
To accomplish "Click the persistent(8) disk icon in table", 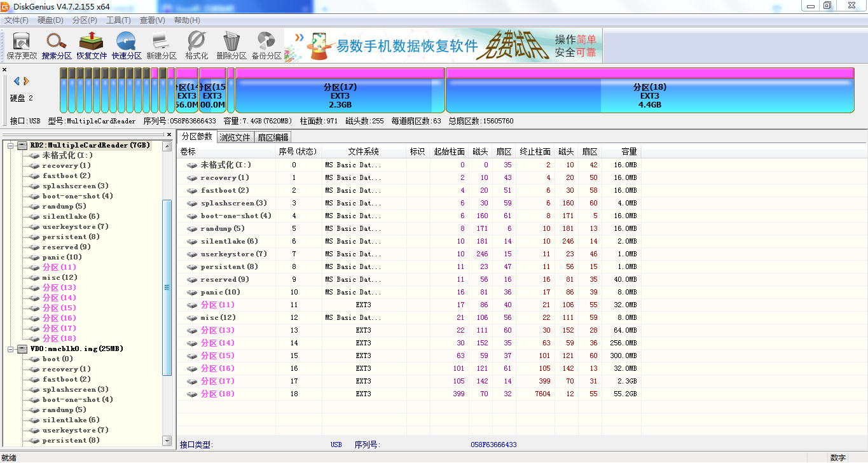I will (192, 266).
